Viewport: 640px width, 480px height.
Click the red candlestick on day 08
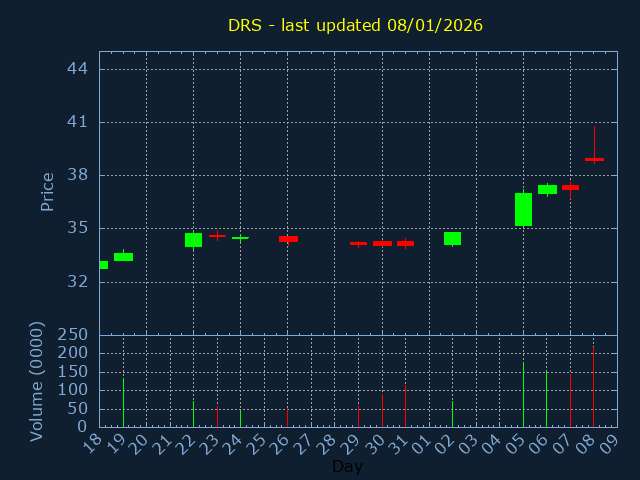tap(594, 159)
